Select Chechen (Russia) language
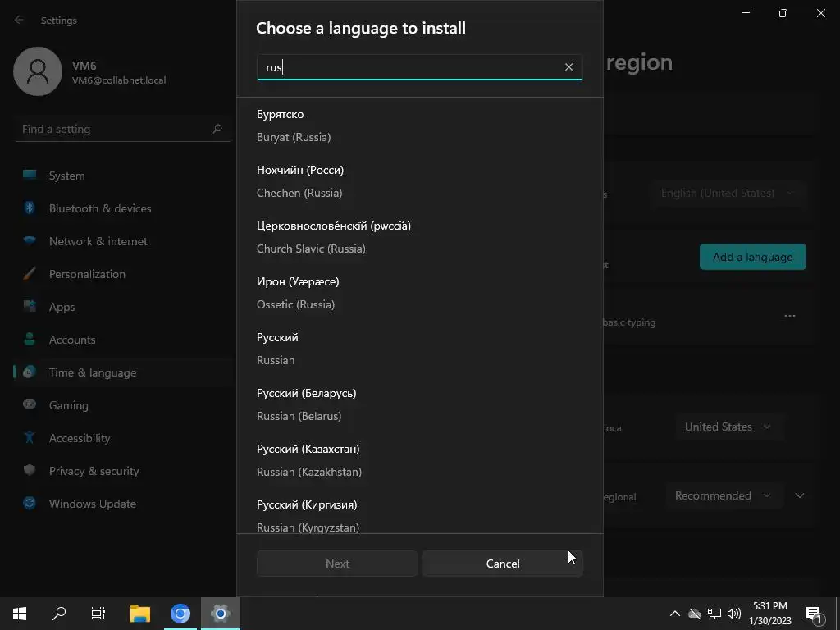 point(420,181)
